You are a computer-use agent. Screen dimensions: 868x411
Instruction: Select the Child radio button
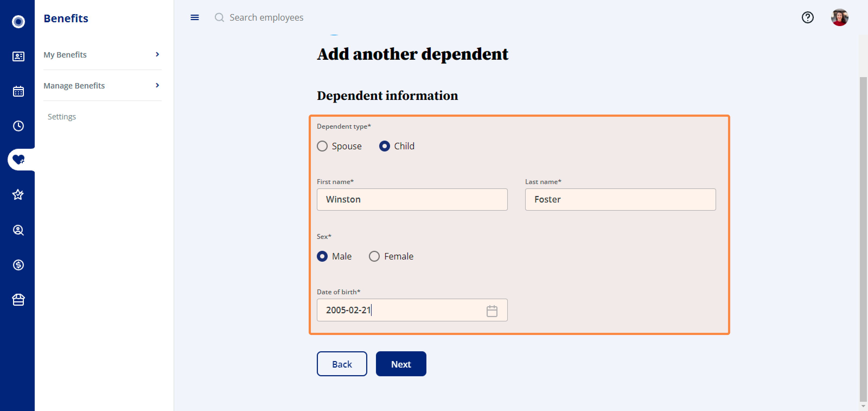coord(384,146)
